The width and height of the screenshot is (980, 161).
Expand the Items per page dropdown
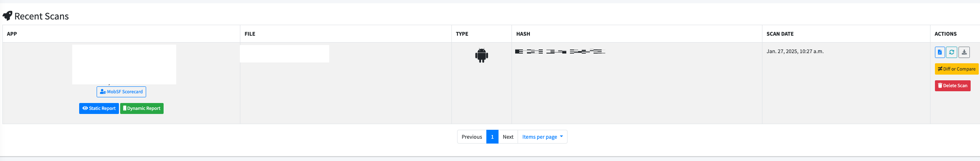click(x=542, y=137)
